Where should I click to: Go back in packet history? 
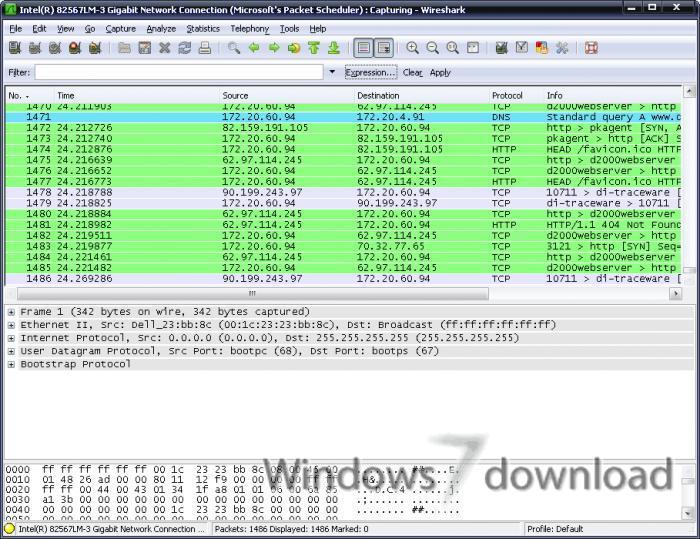coord(254,48)
